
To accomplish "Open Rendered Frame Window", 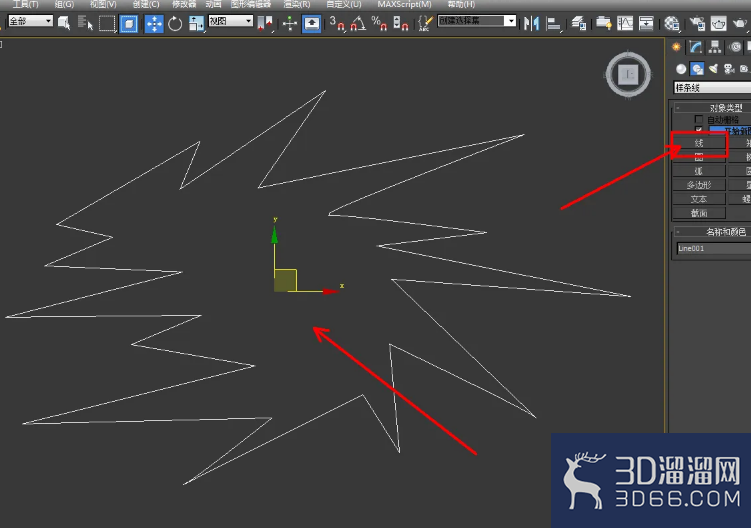I will tap(718, 23).
